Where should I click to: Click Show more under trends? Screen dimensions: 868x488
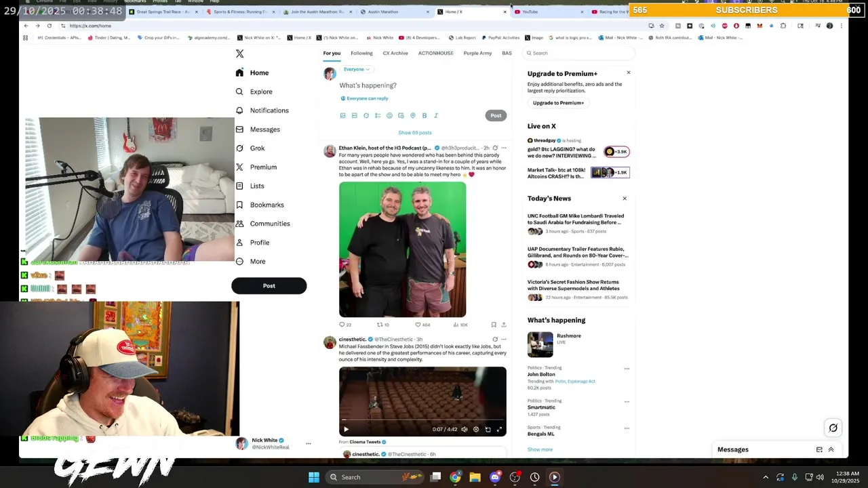click(540, 449)
